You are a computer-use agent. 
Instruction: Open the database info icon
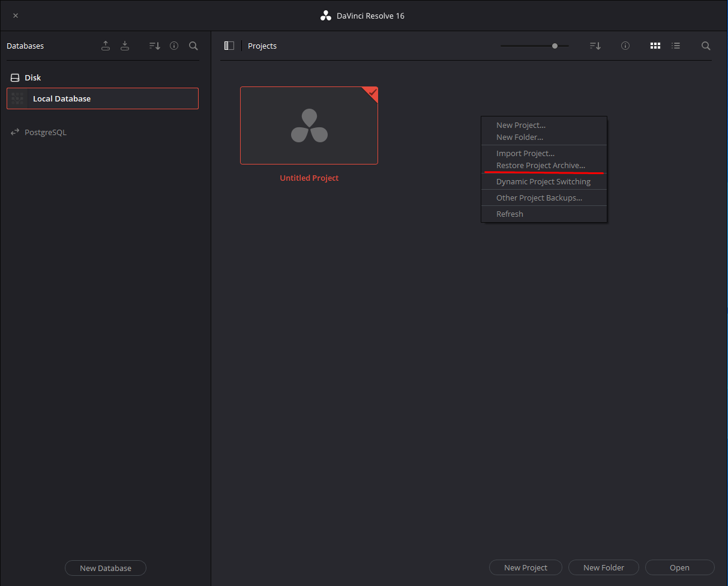(x=174, y=46)
